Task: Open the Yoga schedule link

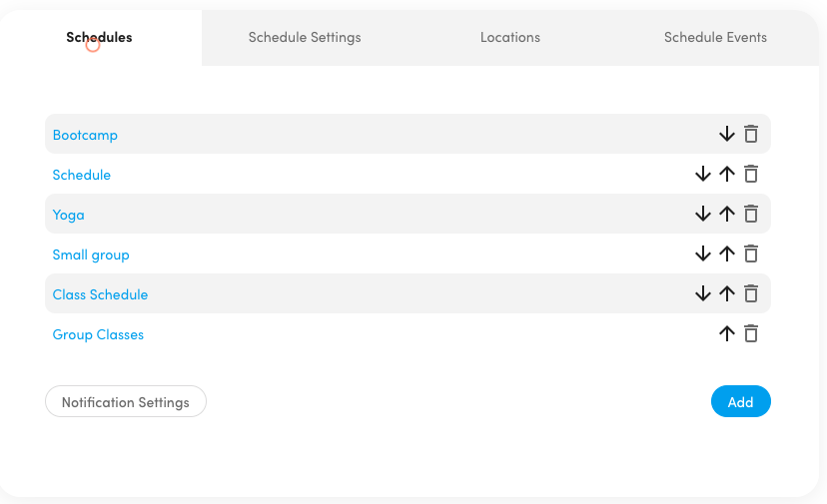Action: (x=68, y=216)
